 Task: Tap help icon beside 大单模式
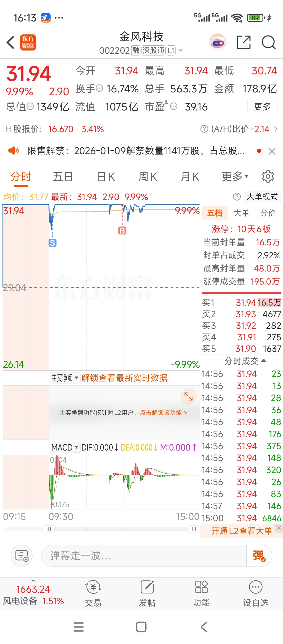tap(237, 197)
